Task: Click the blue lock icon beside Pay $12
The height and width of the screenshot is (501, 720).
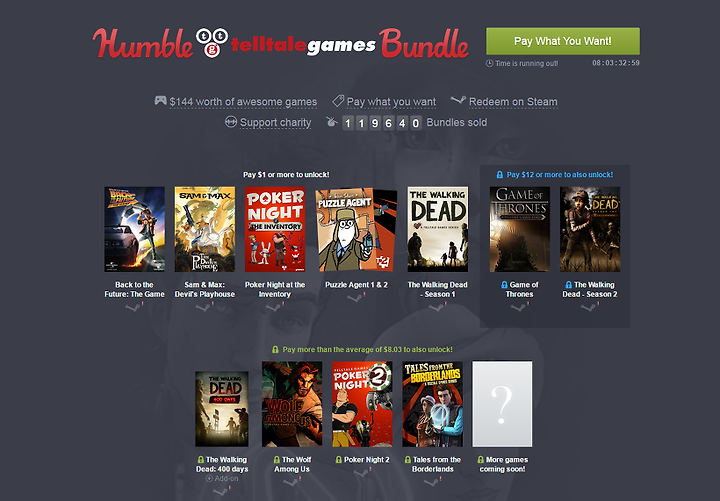Action: [x=500, y=175]
